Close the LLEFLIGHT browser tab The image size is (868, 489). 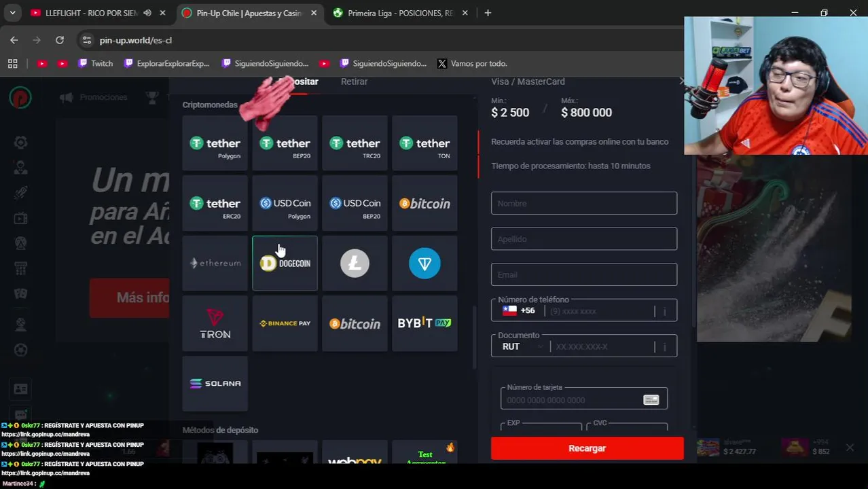click(x=162, y=13)
